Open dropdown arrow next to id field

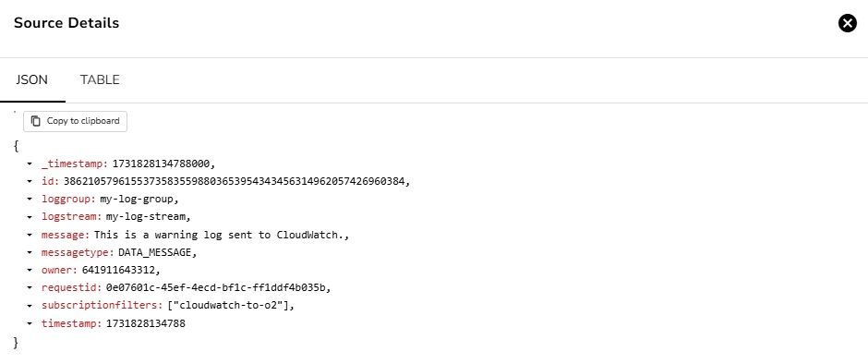pyautogui.click(x=30, y=182)
